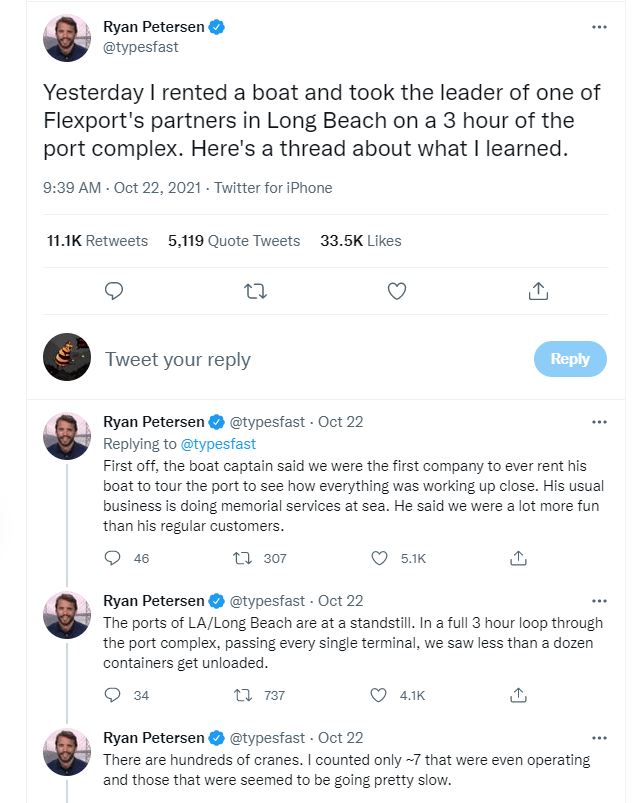632x803 pixels.
Task: Like the main tweet with heart icon
Action: 397,291
